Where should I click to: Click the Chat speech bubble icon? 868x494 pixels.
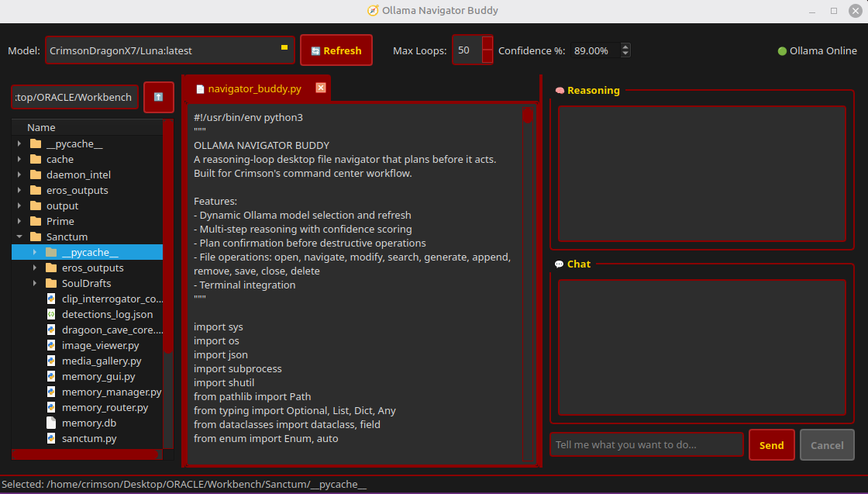[x=559, y=264]
